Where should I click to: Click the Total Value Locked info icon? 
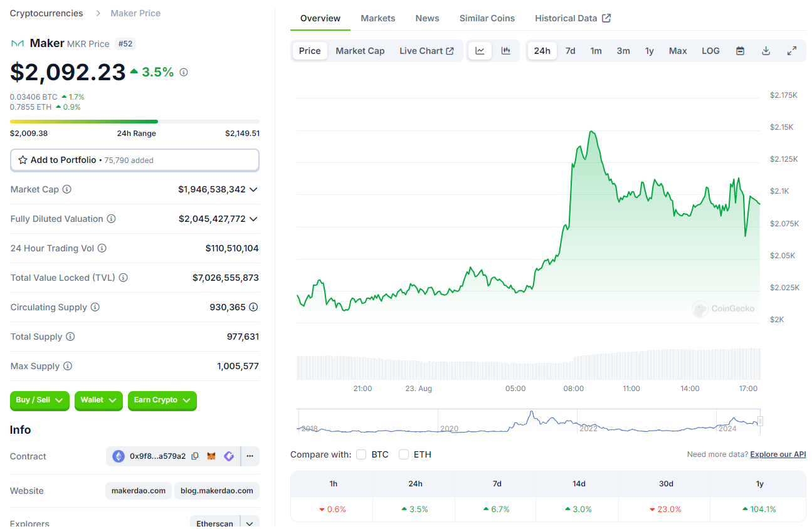[124, 278]
